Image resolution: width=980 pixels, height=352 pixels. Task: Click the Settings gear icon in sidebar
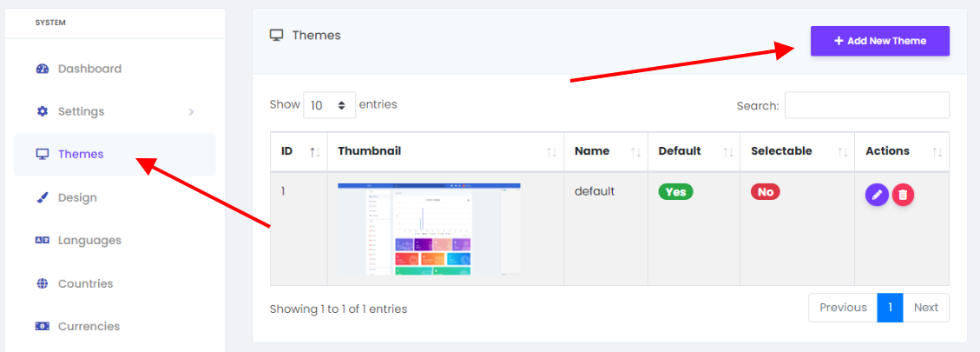point(42,111)
